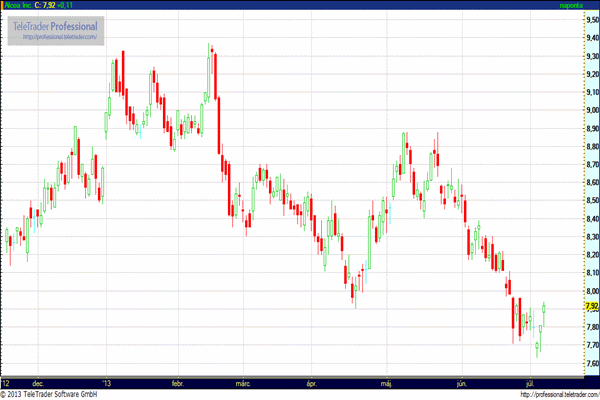Open the professional.teletrader.com link in the watermark
Viewport: 600px width, 400px height.
(58, 37)
